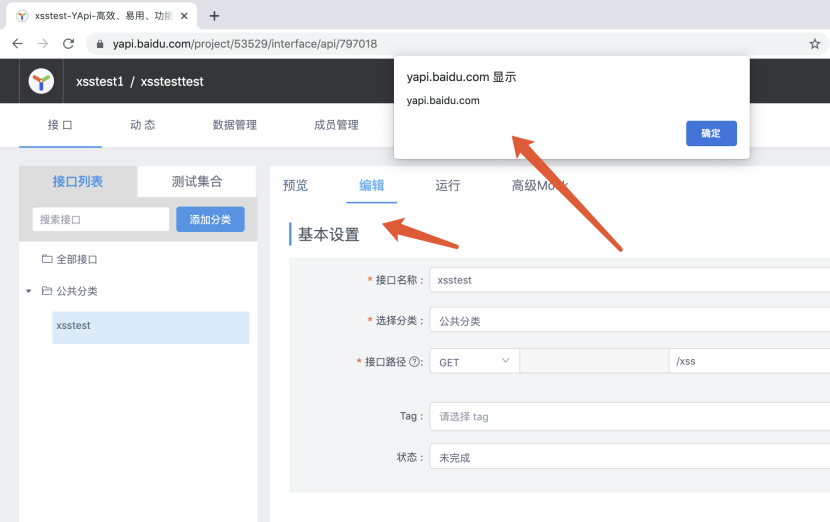Switch to the 运行 tab
The height and width of the screenshot is (522, 830).
click(448, 185)
